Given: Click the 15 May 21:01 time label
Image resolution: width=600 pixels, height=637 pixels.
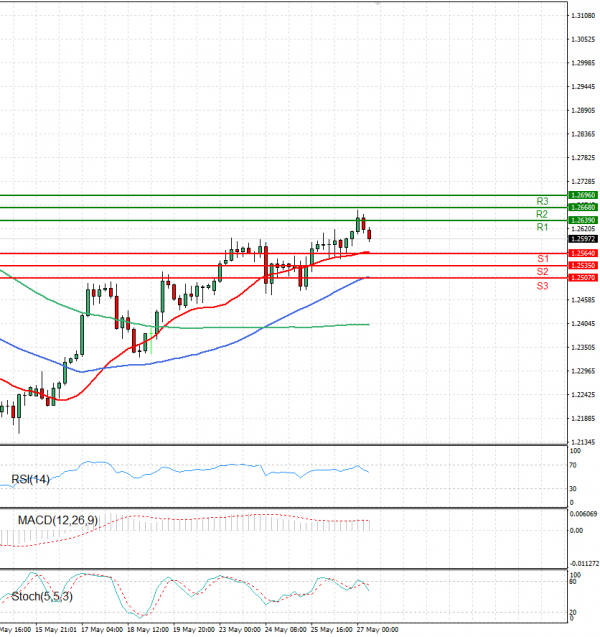Looking at the screenshot, I should (x=56, y=630).
